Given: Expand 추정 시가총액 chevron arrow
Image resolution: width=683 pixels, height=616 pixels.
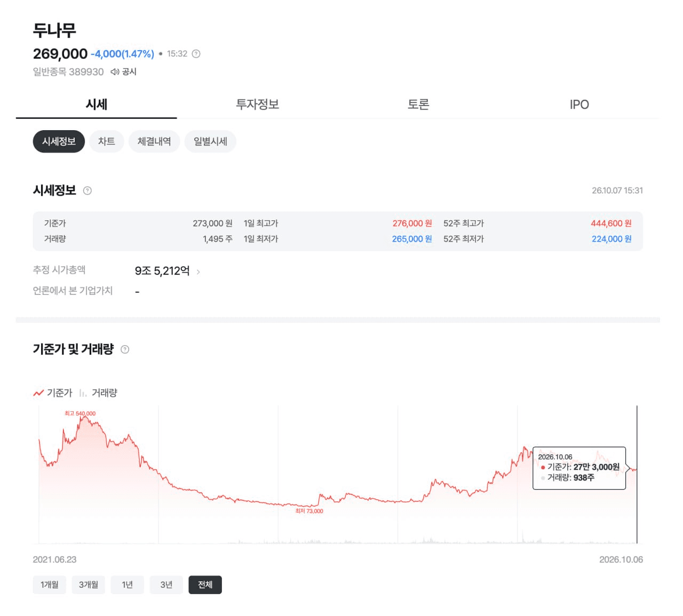Looking at the screenshot, I should pos(198,271).
